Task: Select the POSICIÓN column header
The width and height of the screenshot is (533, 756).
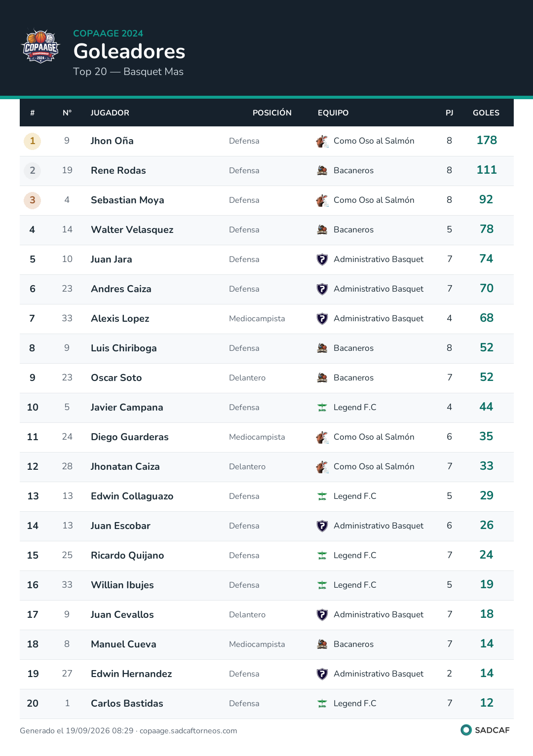Action: [272, 113]
